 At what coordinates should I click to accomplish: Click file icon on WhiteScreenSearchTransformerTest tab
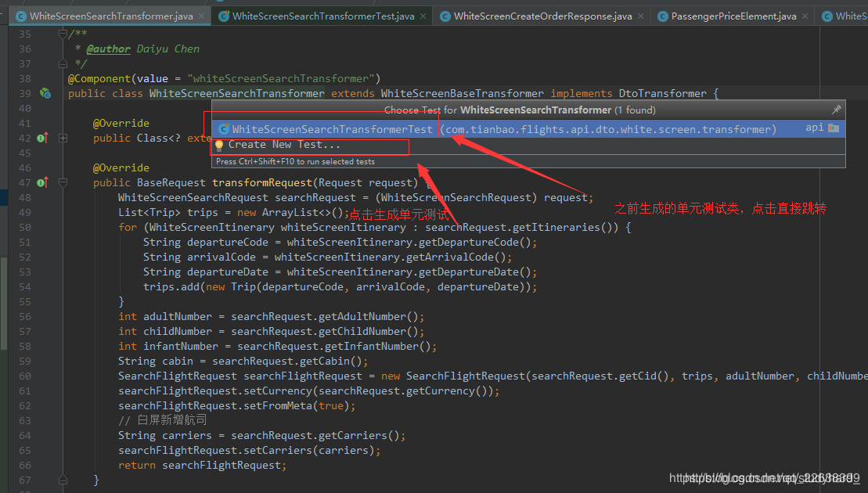coord(224,16)
